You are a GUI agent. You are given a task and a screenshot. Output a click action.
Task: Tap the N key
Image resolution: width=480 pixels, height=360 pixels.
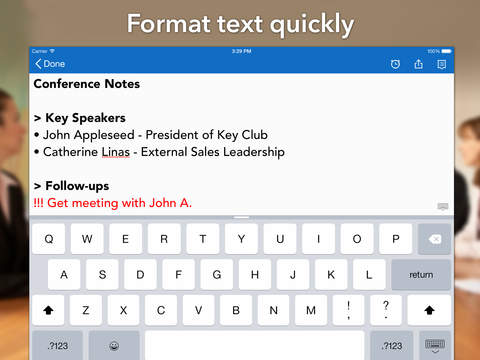coord(274,310)
